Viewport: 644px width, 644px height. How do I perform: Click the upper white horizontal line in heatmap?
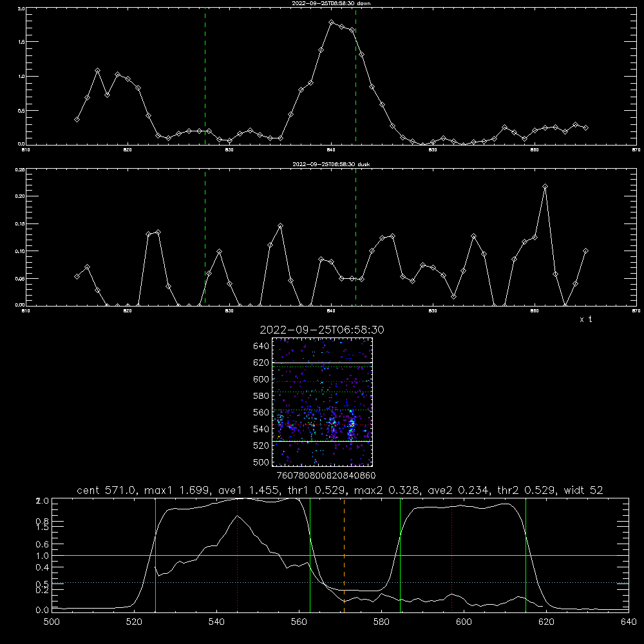[x=322, y=363]
